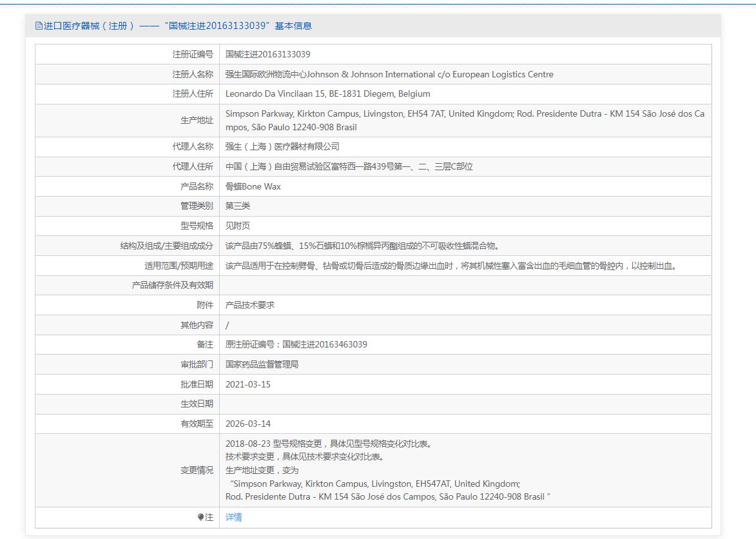
Task: Select production address Simpson Parkway, Kirkton Campus
Action: pyautogui.click(x=465, y=121)
